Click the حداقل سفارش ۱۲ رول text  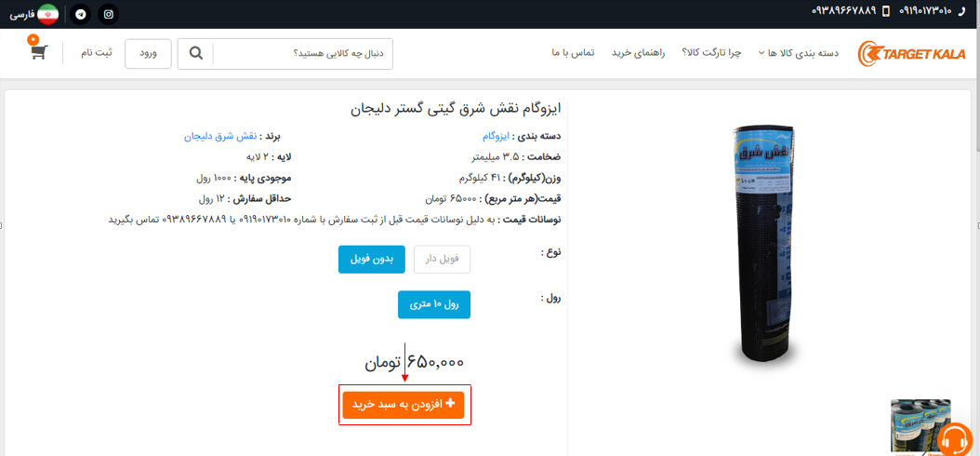245,199
